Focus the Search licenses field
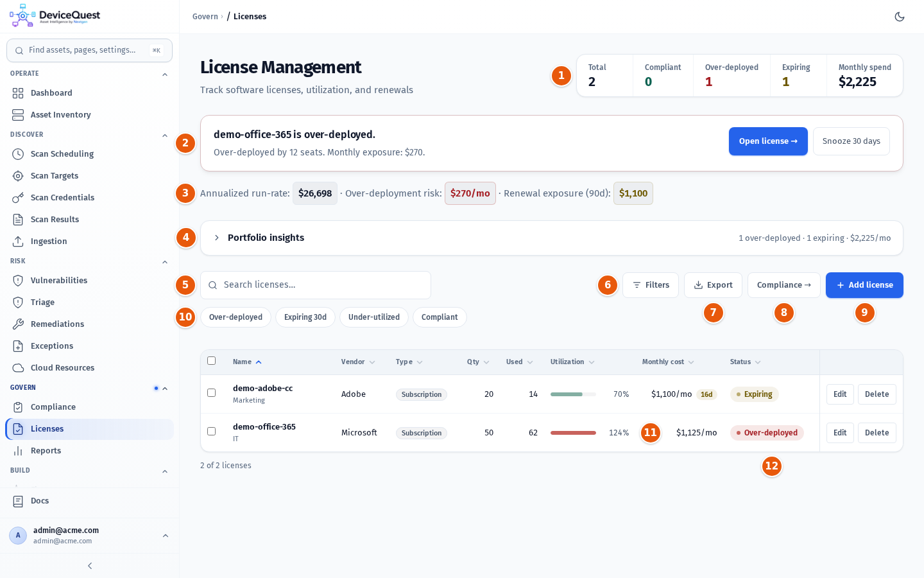 point(316,285)
